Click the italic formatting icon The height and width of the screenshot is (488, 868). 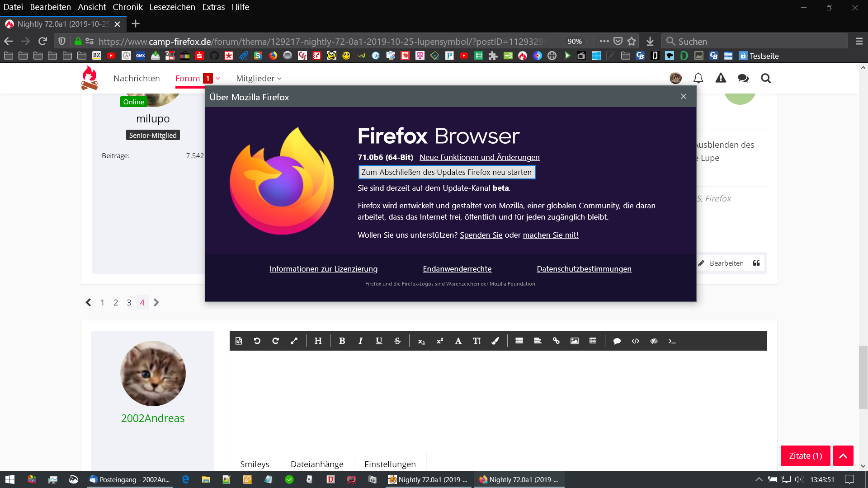(360, 341)
